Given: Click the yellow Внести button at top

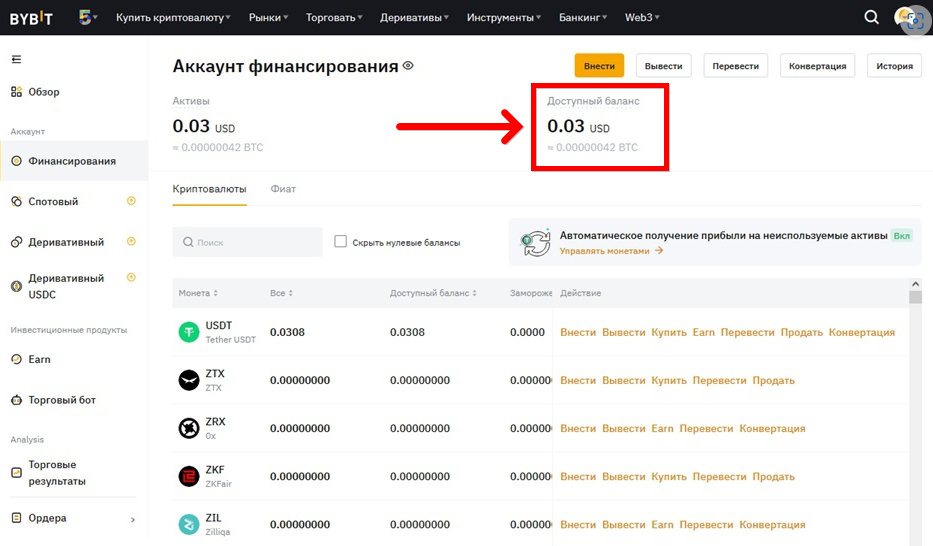Looking at the screenshot, I should tap(599, 65).
